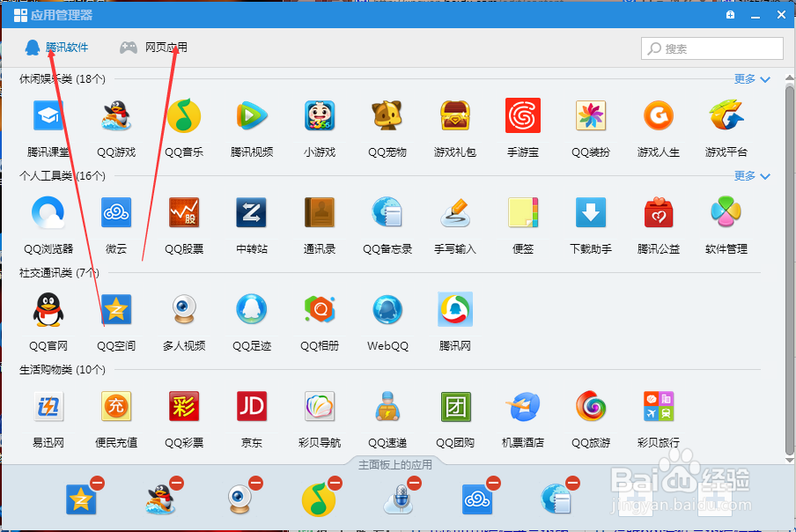This screenshot has width=796, height=532.
Task: Open the 微云 cloud app
Action: tap(115, 212)
